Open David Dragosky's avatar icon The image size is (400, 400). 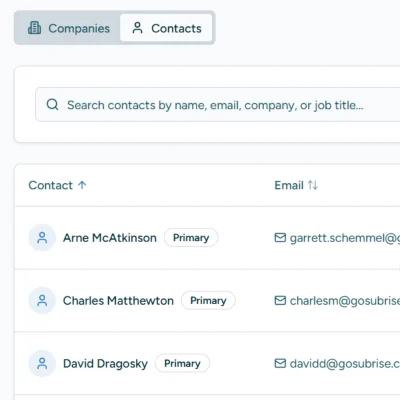[42, 363]
